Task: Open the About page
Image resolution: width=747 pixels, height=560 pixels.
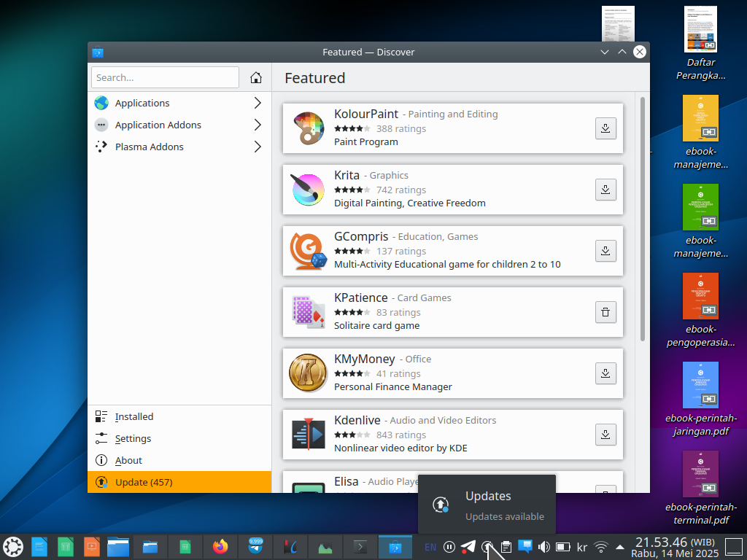Action: [179, 461]
